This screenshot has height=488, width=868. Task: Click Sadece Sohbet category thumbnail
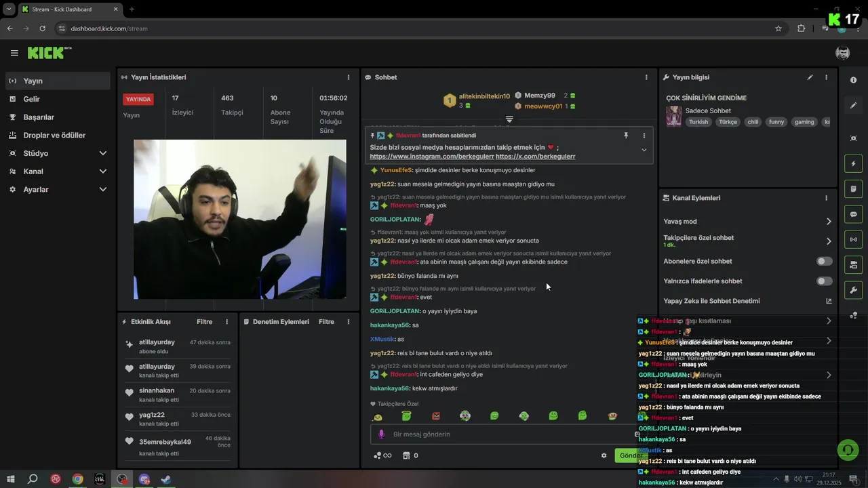point(674,116)
